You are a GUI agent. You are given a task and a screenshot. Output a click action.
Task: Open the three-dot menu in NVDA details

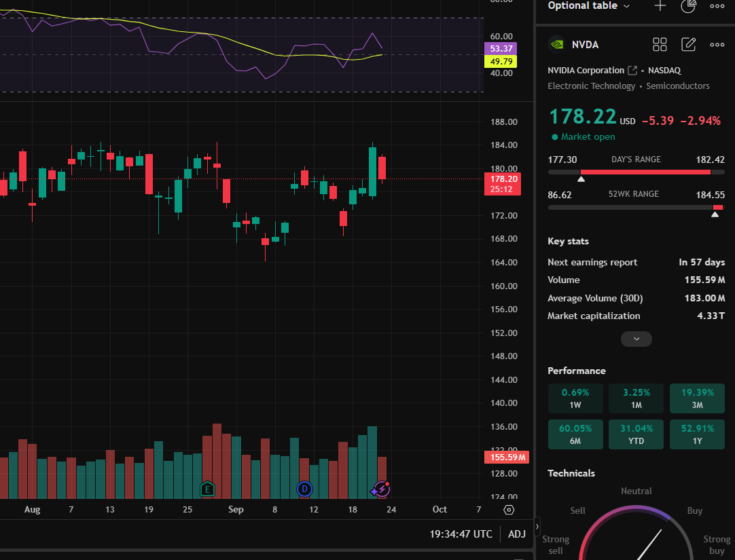[x=717, y=45]
